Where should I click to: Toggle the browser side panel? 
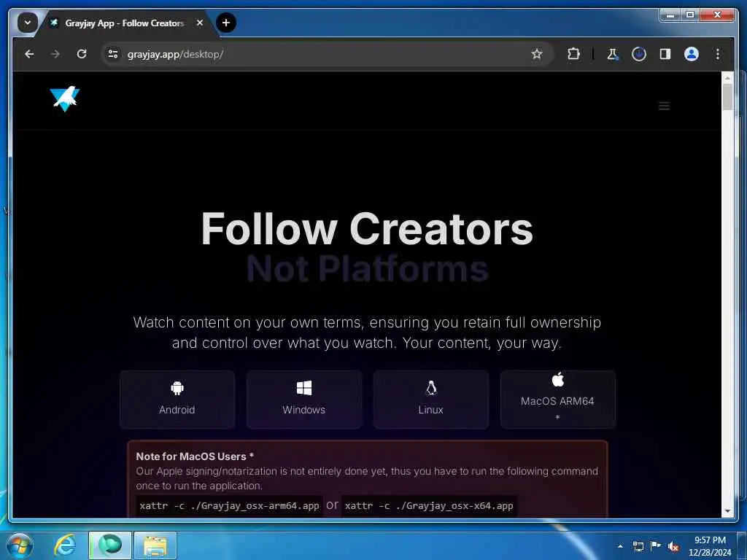pos(665,54)
